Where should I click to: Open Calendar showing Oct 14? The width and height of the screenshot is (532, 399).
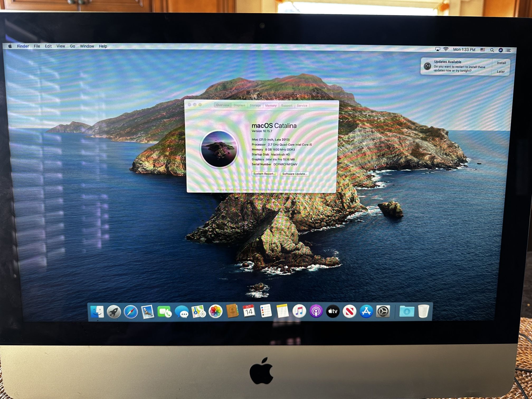(249, 311)
